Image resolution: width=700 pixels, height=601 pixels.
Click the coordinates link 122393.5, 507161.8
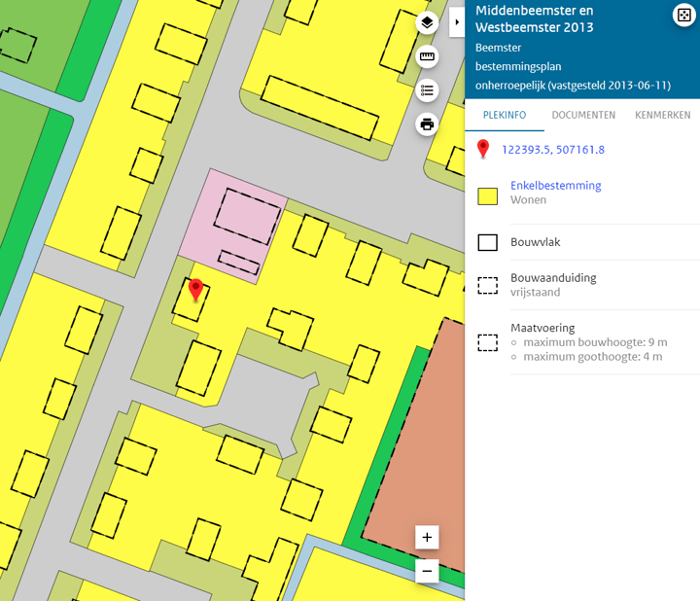pyautogui.click(x=553, y=150)
